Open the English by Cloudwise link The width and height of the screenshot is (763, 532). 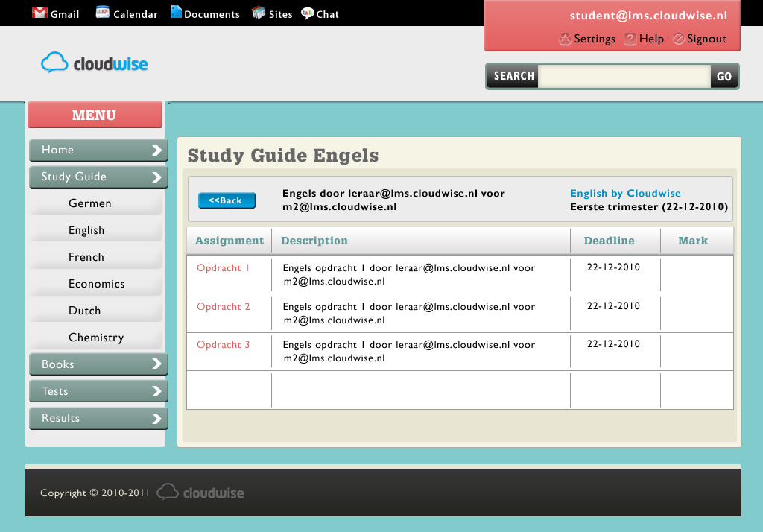tap(625, 193)
